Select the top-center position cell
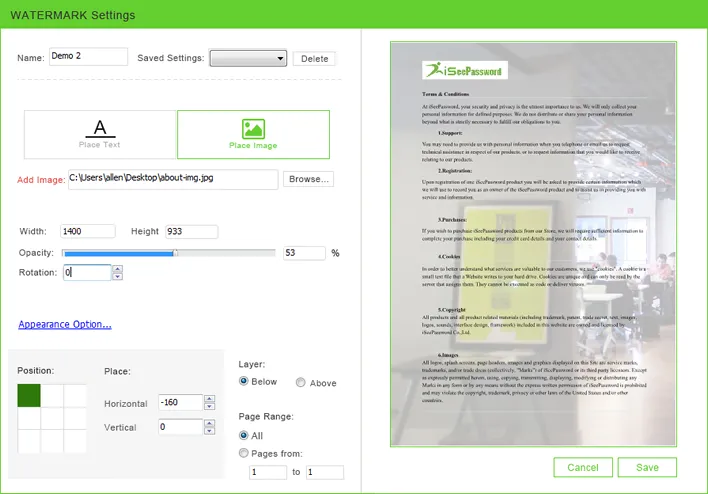The image size is (708, 494). pos(52,396)
